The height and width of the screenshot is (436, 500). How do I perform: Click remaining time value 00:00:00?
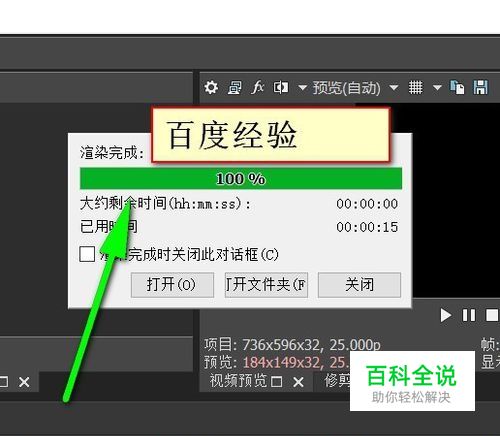point(367,204)
